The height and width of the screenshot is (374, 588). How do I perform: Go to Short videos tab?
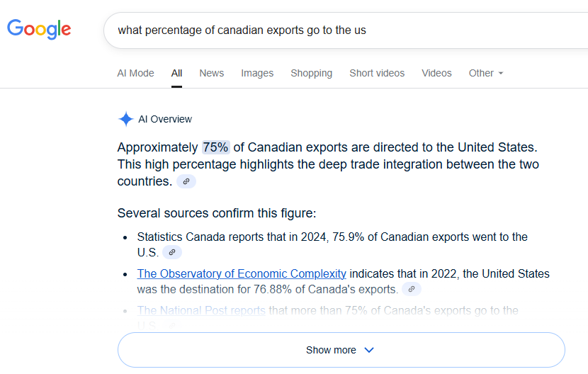click(x=377, y=73)
